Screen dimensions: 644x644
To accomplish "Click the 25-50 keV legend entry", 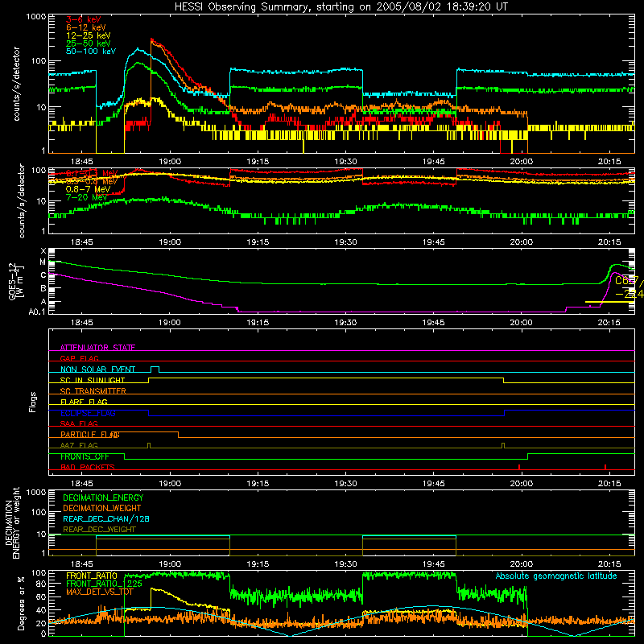I will 89,43.
